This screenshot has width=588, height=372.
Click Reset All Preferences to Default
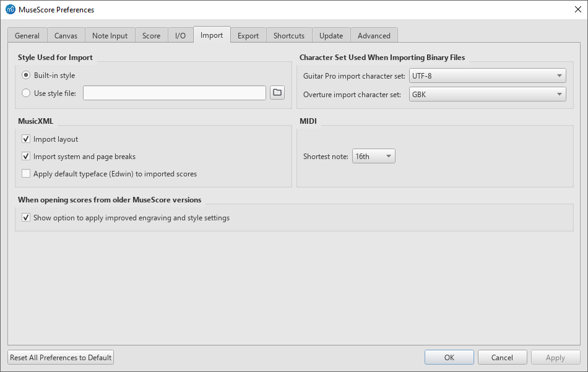point(60,357)
